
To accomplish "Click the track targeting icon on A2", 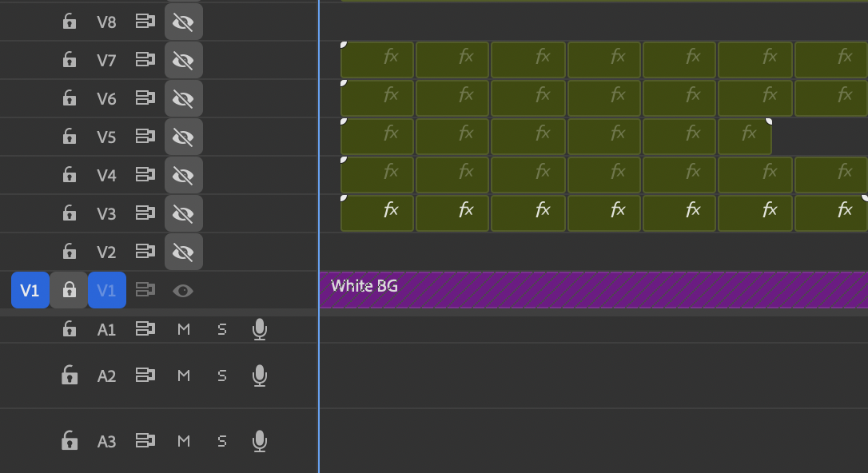I will coord(145,376).
